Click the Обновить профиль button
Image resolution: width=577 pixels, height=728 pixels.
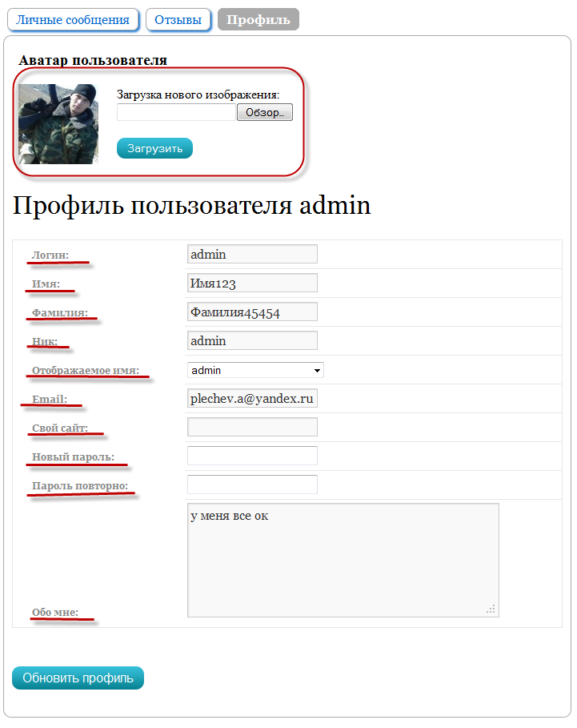78,678
